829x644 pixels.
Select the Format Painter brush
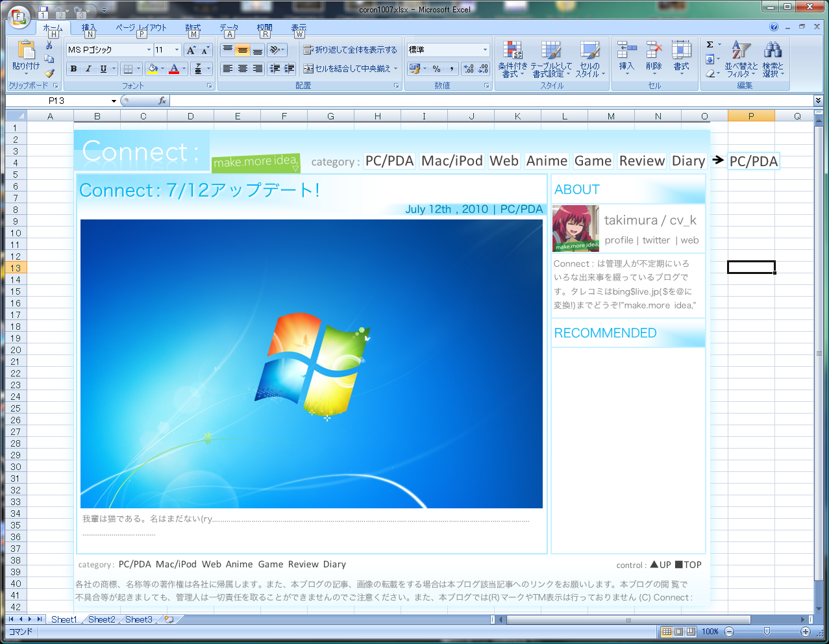point(49,73)
